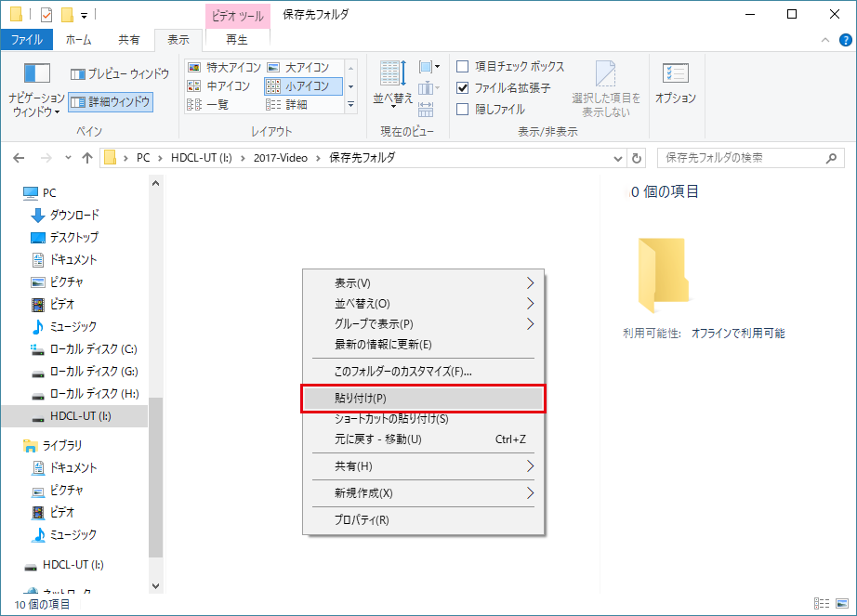Click the Video Tools (ビデオ ツール) tab header
Screen dimensions: 857x616
237,17
